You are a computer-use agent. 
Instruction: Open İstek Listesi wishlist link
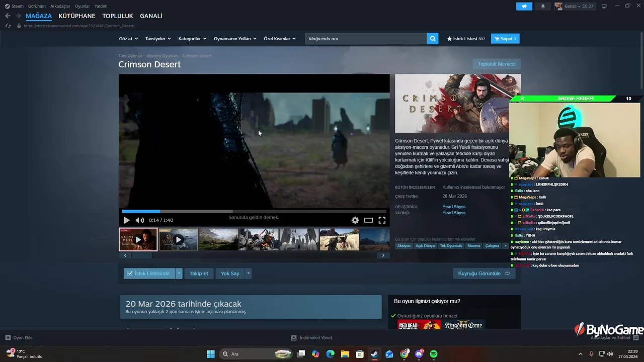[x=466, y=39]
